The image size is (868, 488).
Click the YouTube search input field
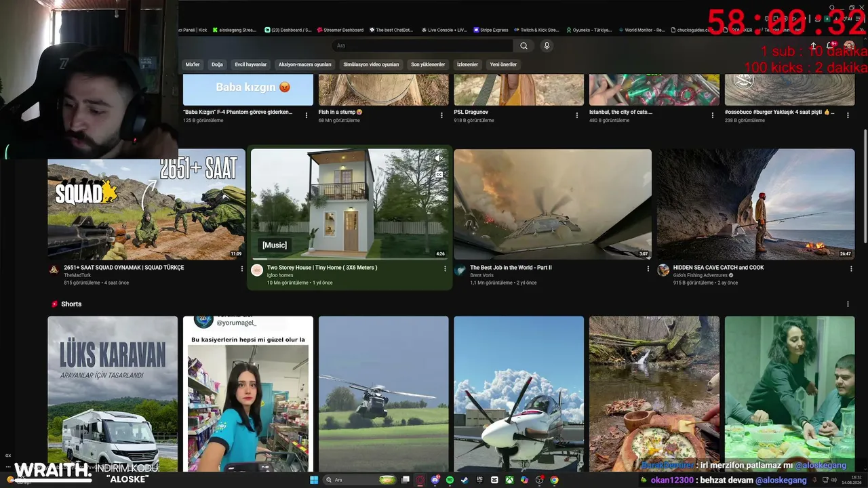point(422,45)
